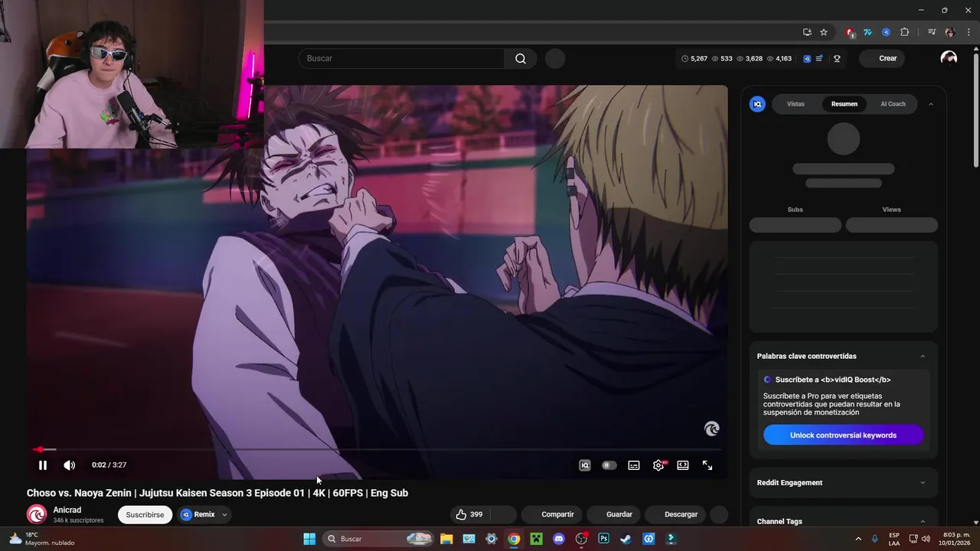Click Unlock controversial keywords button
Screen dimensions: 980x551
click(x=843, y=435)
